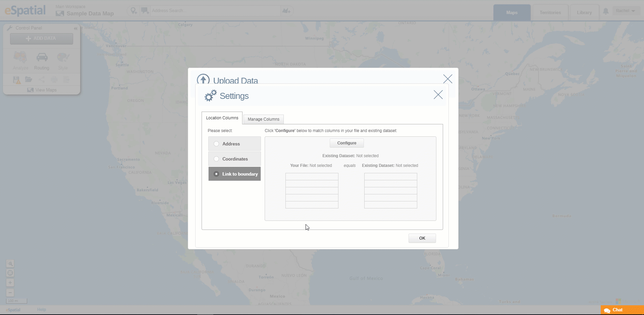Click the Configure button
Image resolution: width=644 pixels, height=315 pixels.
(347, 143)
